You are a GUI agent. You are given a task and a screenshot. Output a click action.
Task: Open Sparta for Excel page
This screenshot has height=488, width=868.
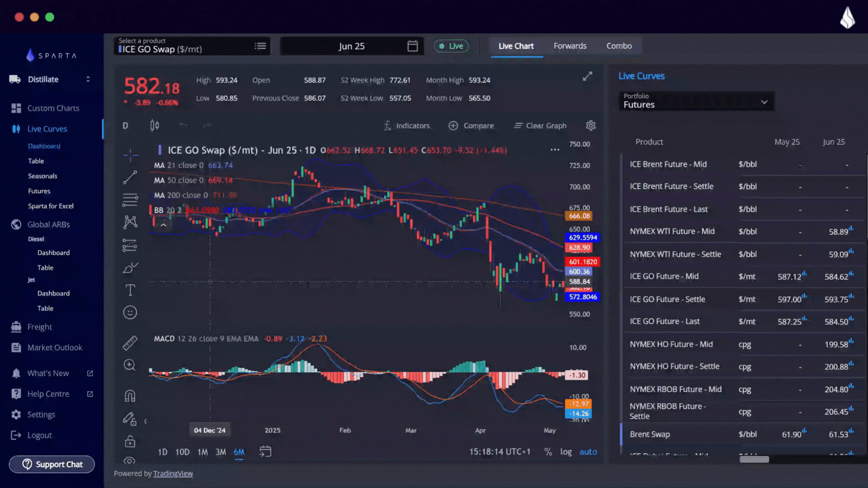[51, 206]
